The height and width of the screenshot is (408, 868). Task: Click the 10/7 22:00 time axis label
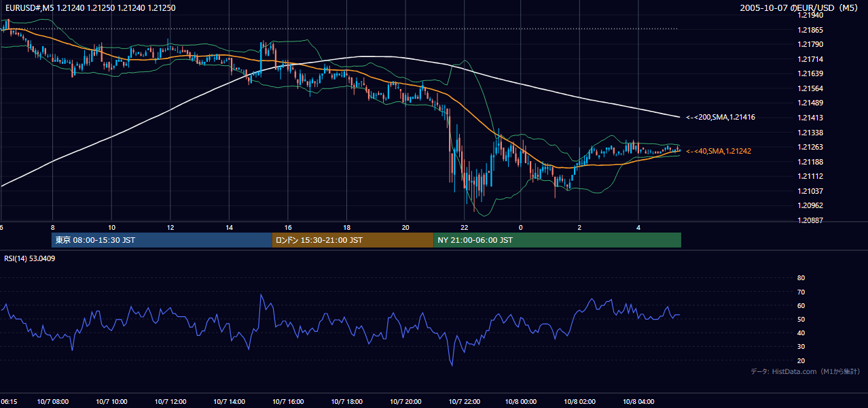(x=463, y=401)
